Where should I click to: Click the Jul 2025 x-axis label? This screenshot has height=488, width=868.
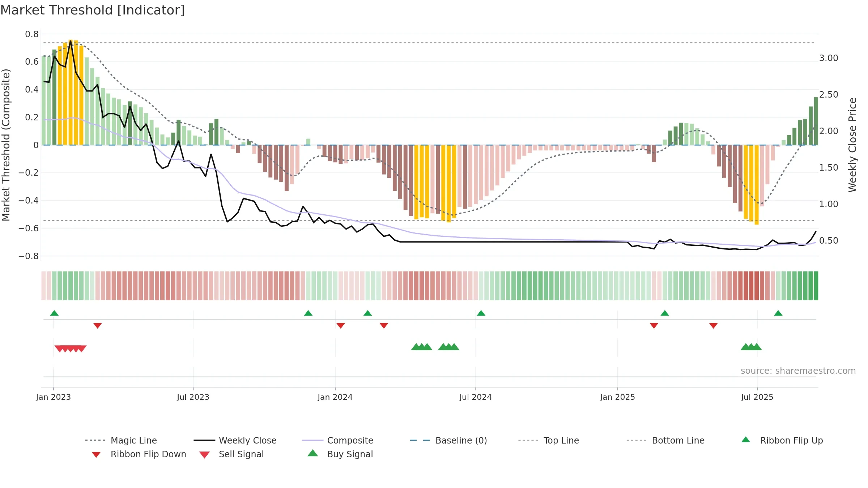(x=757, y=397)
